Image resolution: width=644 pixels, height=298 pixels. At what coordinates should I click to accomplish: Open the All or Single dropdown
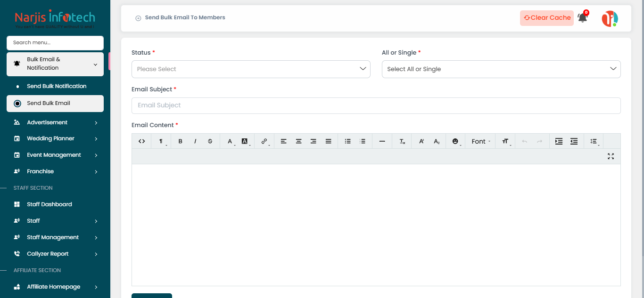(501, 69)
